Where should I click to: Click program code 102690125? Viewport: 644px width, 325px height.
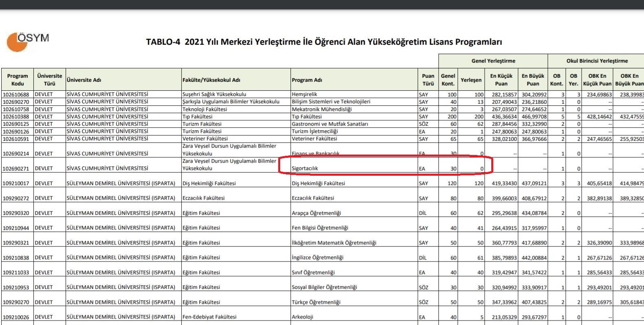[x=16, y=124]
